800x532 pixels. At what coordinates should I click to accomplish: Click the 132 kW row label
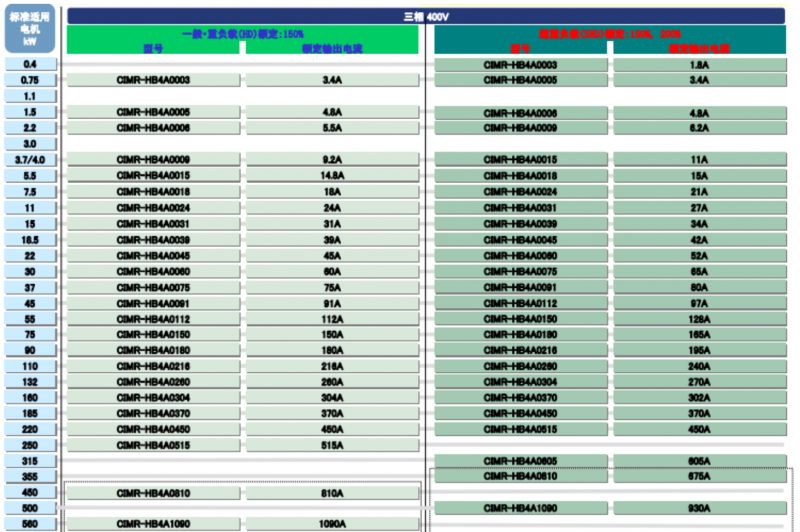click(x=30, y=382)
